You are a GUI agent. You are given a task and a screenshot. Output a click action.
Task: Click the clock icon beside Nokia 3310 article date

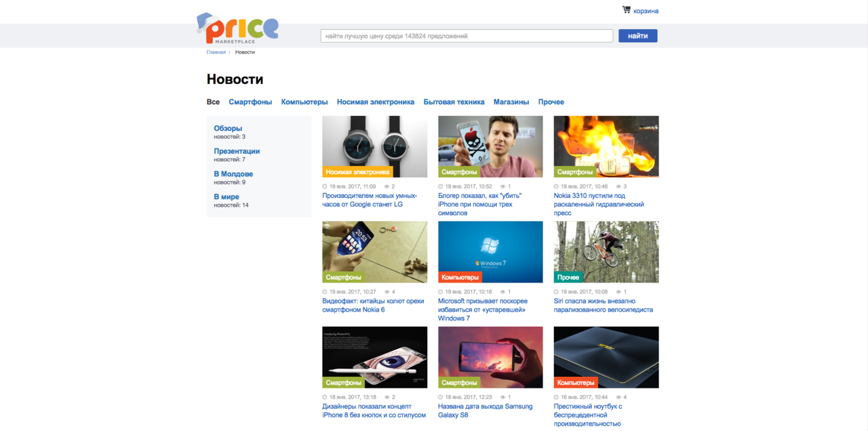point(557,186)
